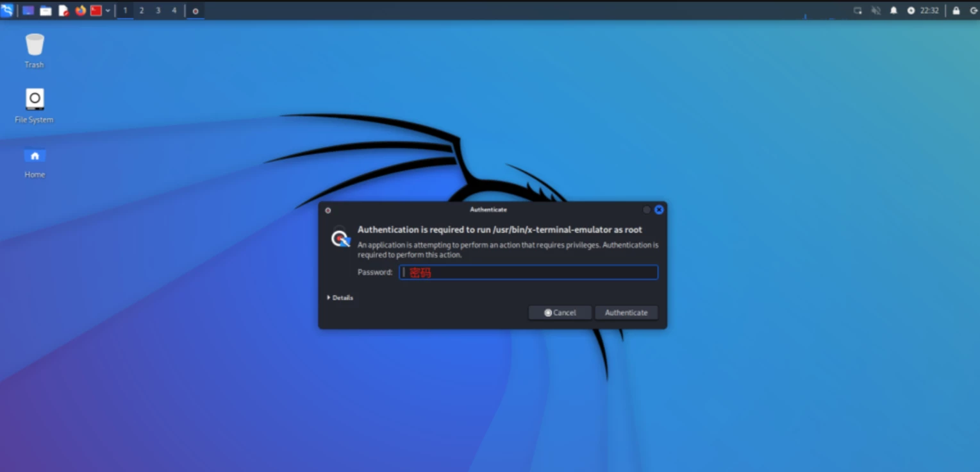Cancel the authentication dialog
This screenshot has width=980, height=472.
click(x=560, y=312)
